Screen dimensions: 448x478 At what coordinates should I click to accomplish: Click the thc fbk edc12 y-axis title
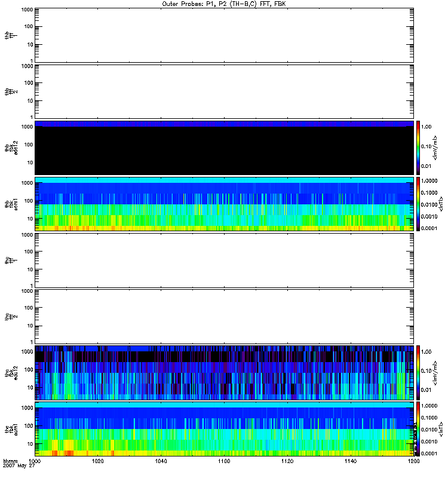pos(11,373)
